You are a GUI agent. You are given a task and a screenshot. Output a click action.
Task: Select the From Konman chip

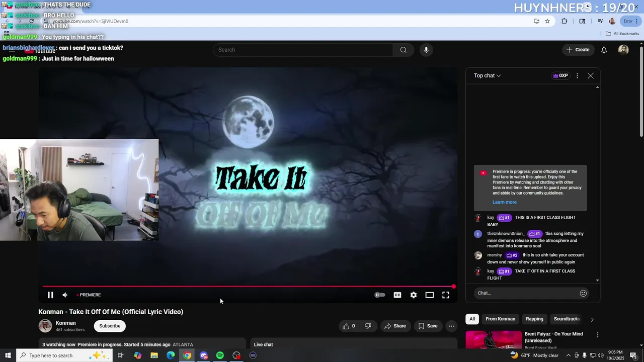[500, 319]
